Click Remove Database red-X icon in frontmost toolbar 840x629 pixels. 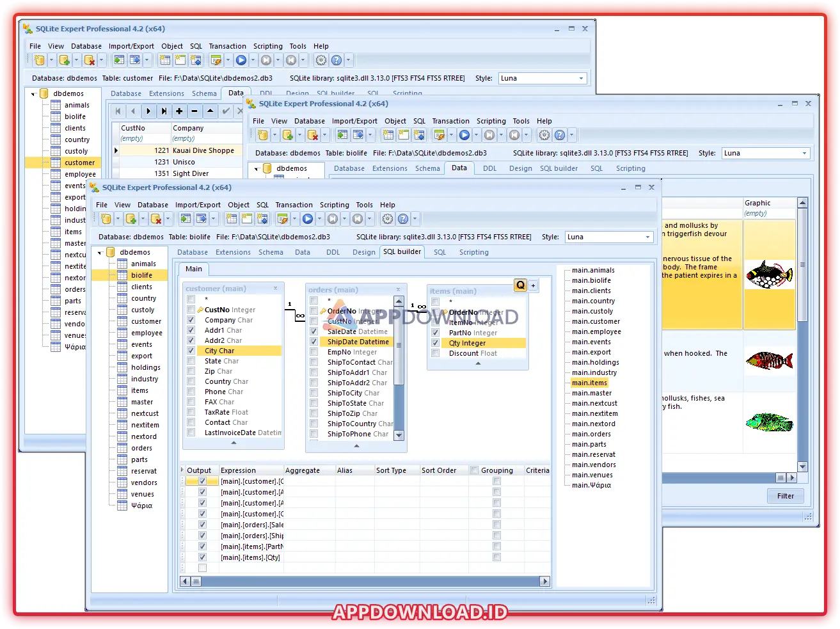point(155,219)
